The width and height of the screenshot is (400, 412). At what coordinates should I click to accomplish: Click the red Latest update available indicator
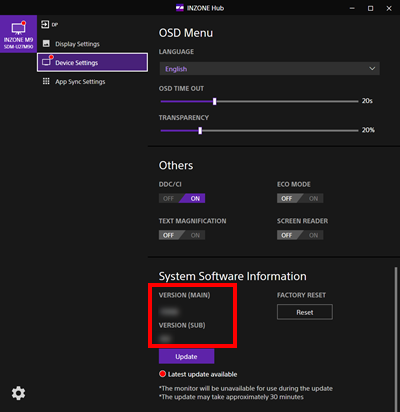pos(162,374)
